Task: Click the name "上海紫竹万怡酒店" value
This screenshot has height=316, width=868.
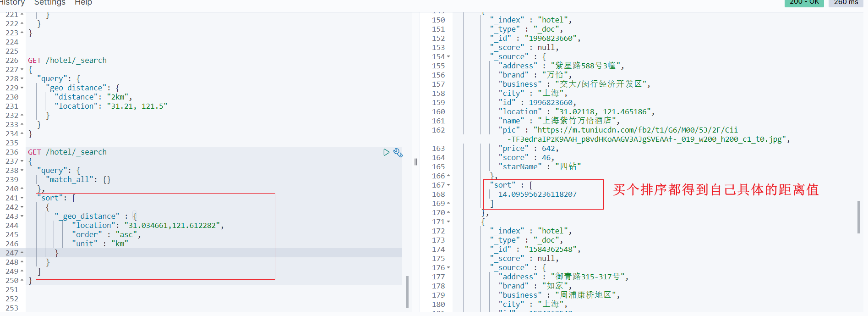Action: (577, 121)
